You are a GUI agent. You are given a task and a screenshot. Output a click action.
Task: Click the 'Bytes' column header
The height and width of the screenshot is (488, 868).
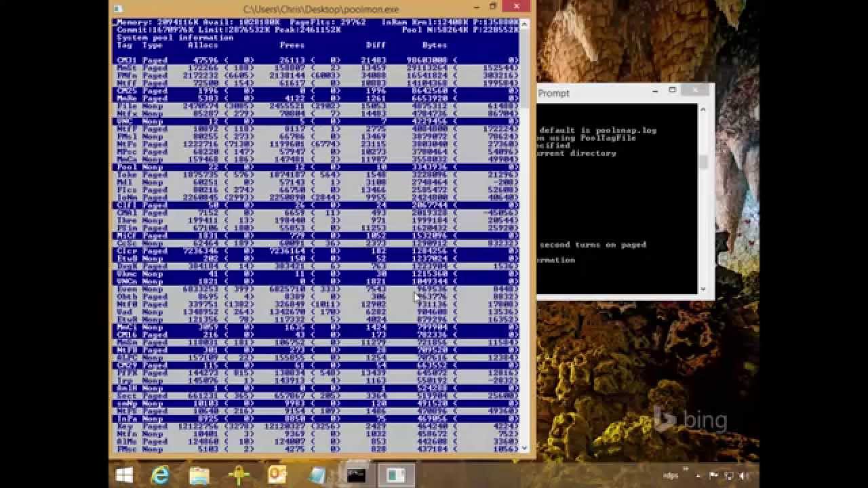click(x=435, y=45)
